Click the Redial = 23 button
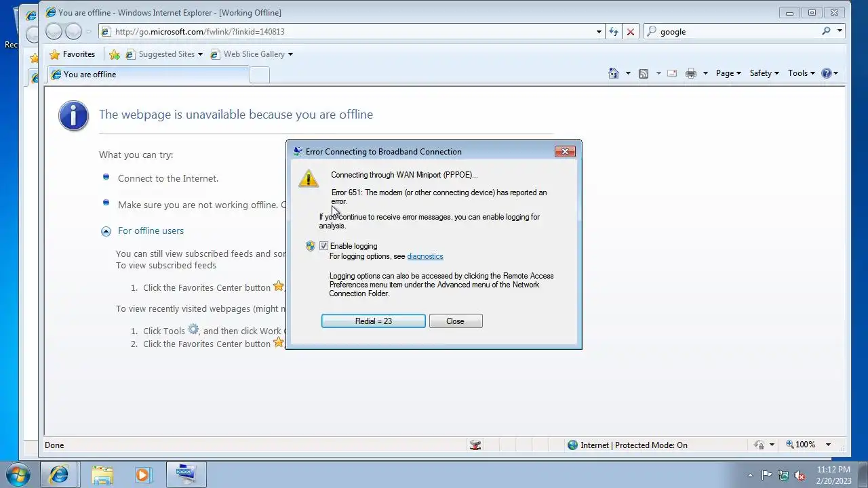 pyautogui.click(x=374, y=321)
